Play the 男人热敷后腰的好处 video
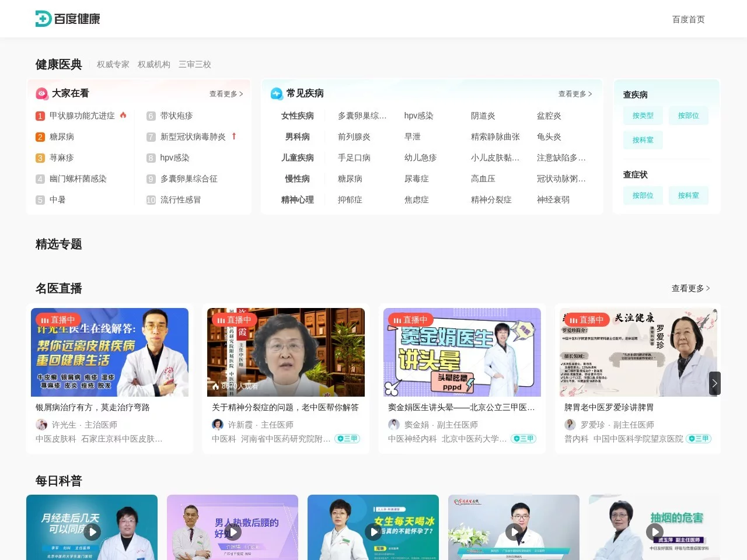This screenshot has height=560, width=747. [232, 532]
